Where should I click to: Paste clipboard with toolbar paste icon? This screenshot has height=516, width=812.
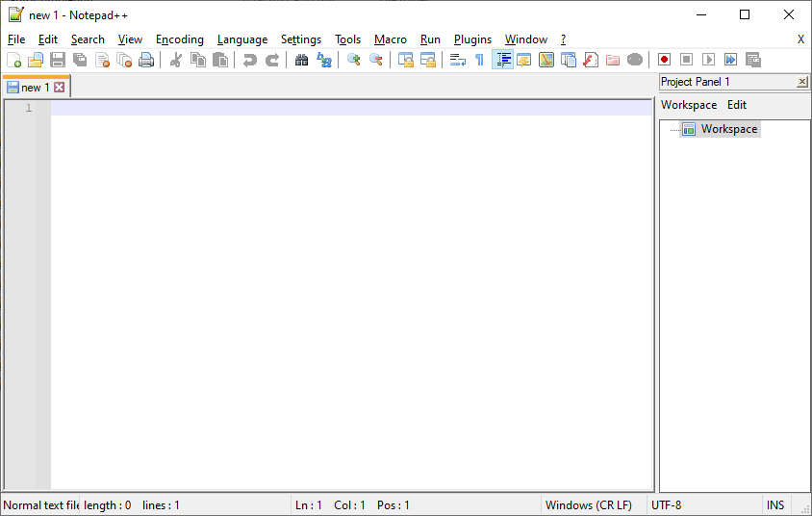click(x=220, y=60)
